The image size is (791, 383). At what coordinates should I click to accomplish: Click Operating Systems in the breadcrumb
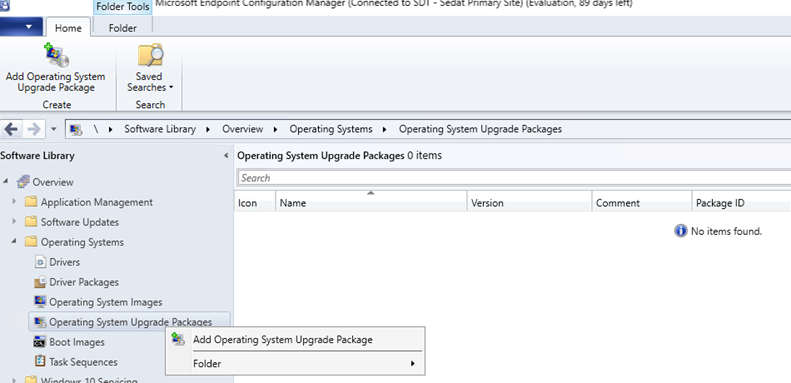(331, 129)
